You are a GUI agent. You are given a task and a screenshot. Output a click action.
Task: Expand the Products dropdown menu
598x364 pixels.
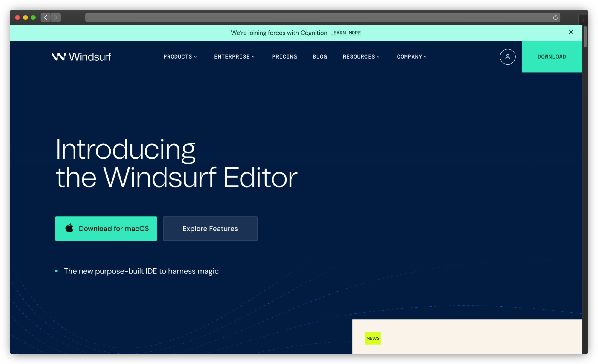[180, 57]
